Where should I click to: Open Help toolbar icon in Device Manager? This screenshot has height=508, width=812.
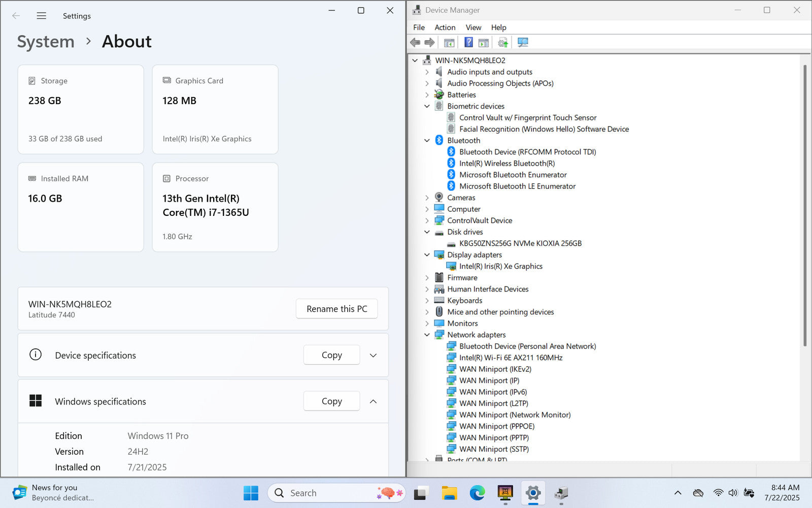[468, 42]
